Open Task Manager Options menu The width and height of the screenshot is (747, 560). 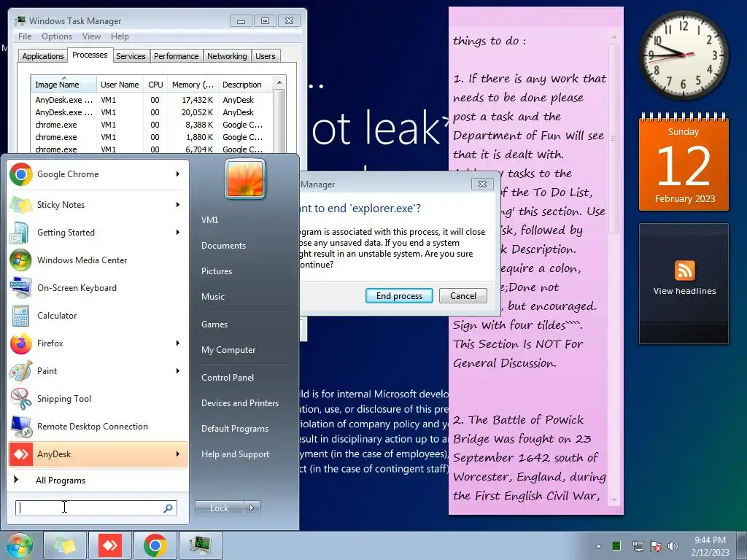pos(57,36)
